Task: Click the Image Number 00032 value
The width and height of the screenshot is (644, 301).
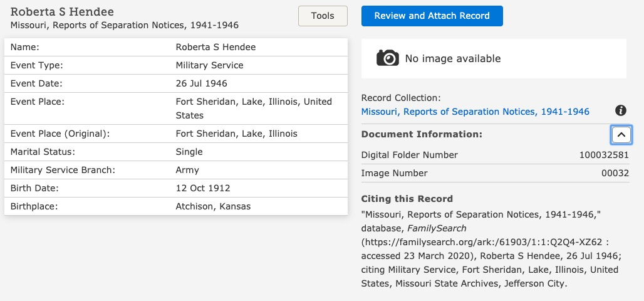Action: click(x=615, y=173)
